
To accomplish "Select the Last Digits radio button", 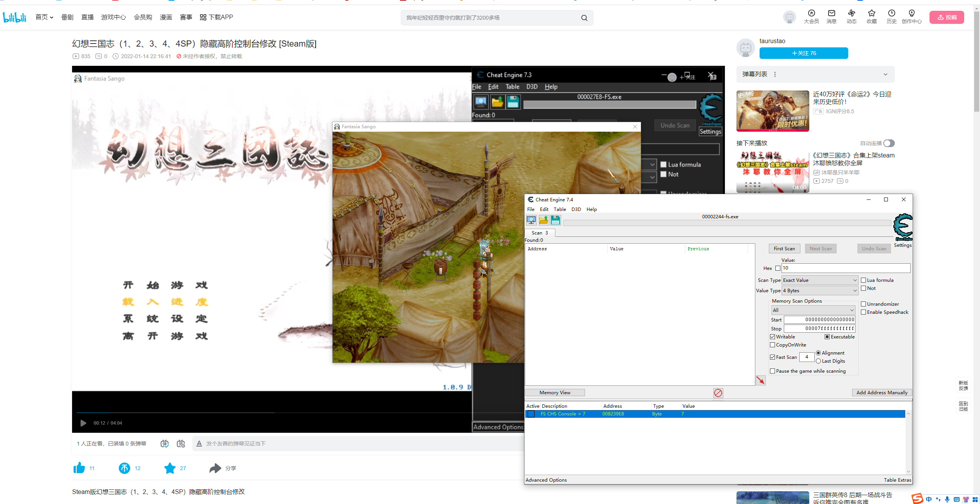I will point(818,361).
